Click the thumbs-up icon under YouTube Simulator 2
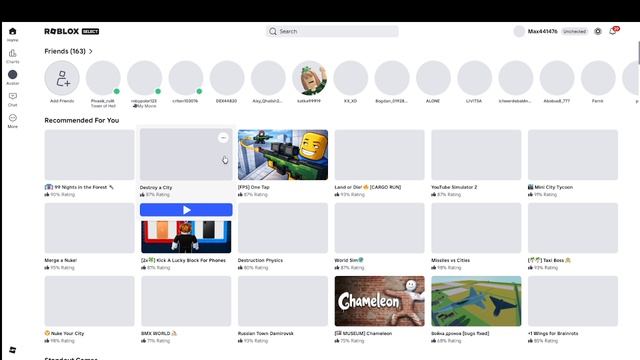Screen dimensions: 640x360 (x=433, y=195)
